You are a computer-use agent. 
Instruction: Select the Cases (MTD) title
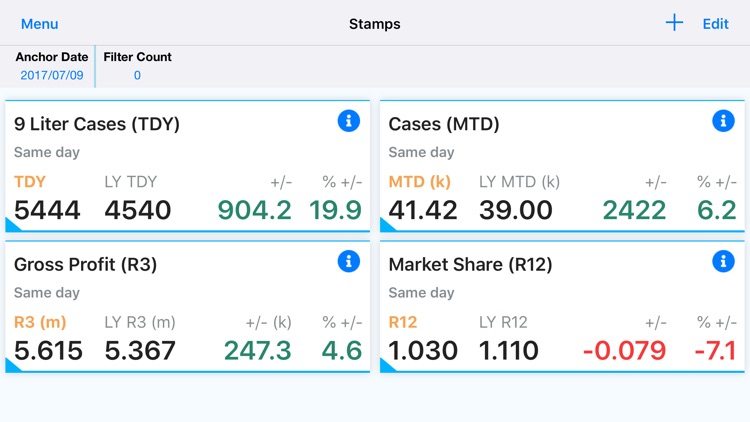(444, 124)
